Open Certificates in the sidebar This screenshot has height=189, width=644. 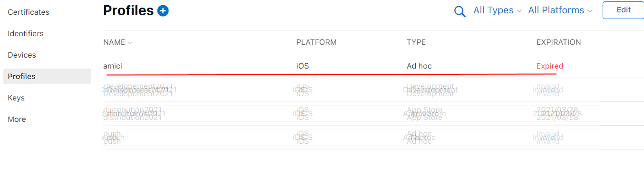click(29, 12)
